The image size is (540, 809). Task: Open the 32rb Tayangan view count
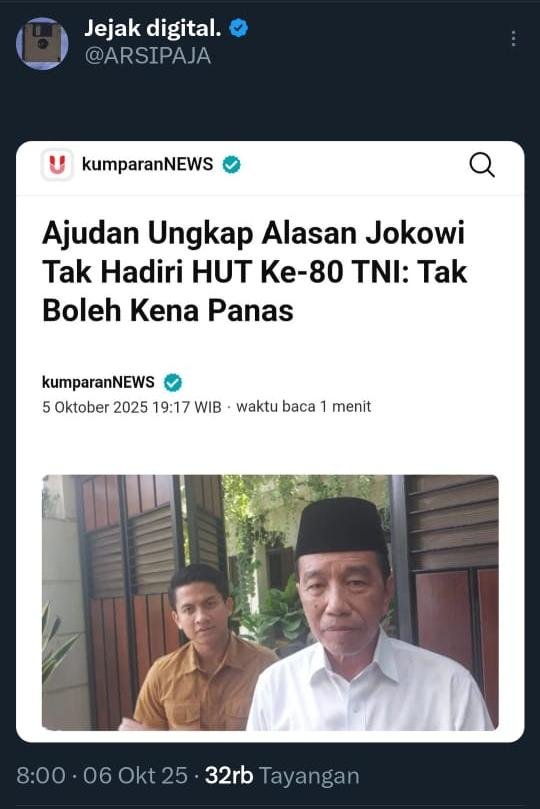[282, 775]
